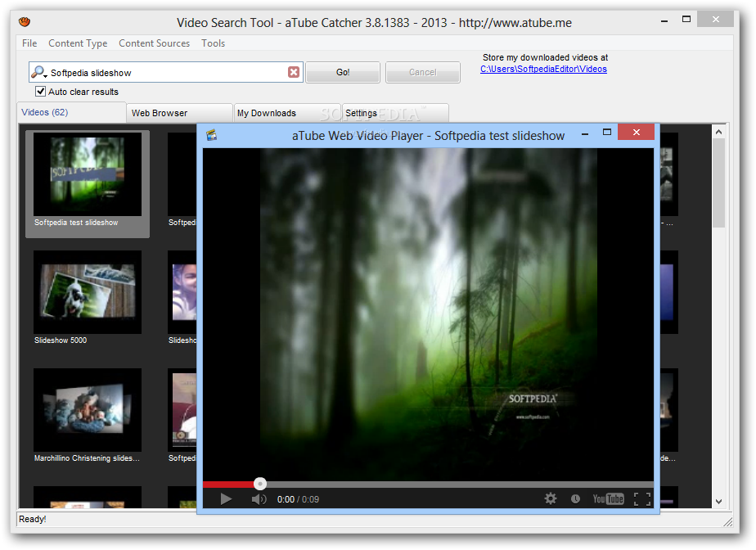This screenshot has width=756, height=550.
Task: Click the YouTube logo in the player
Action: pos(608,499)
